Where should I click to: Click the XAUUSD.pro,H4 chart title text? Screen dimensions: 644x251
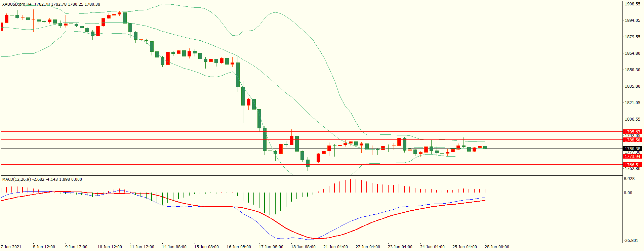17,4
